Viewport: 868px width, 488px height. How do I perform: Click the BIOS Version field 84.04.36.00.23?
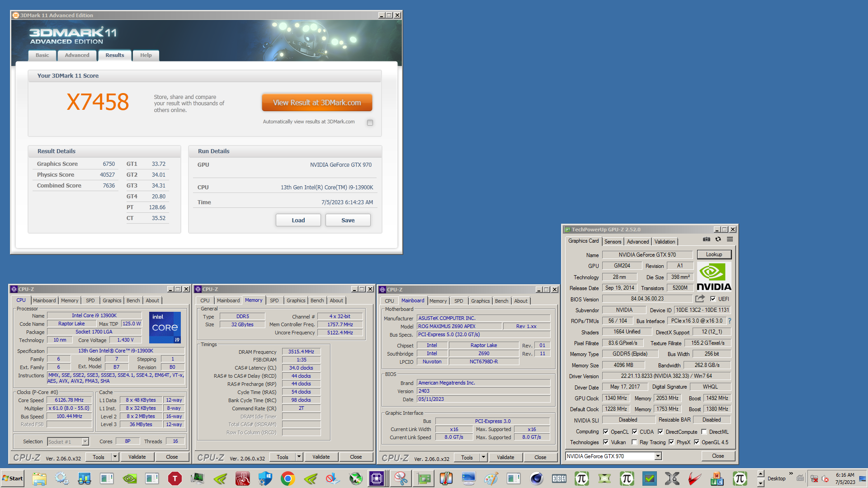(x=647, y=299)
